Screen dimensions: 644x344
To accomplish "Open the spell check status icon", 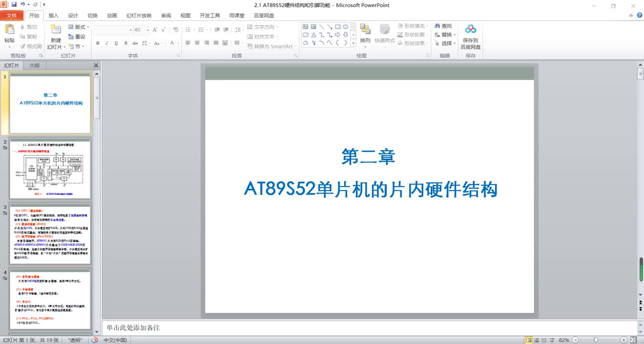I will 95,340.
